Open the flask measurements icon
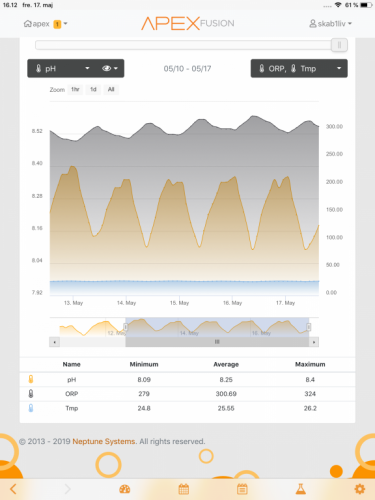 [301, 489]
